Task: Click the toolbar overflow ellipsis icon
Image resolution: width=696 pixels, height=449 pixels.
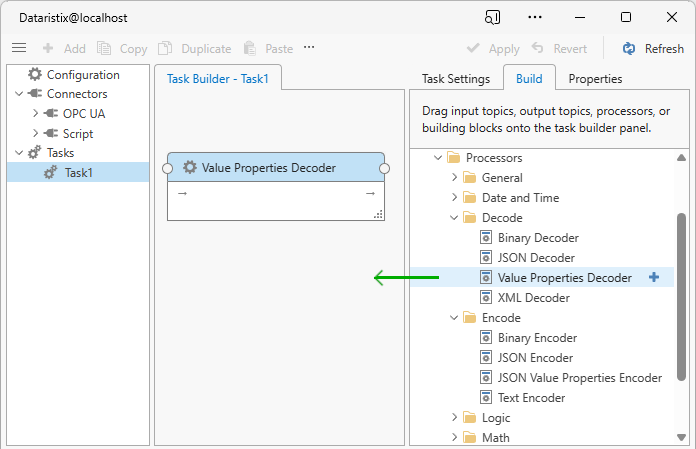Action: tap(309, 48)
